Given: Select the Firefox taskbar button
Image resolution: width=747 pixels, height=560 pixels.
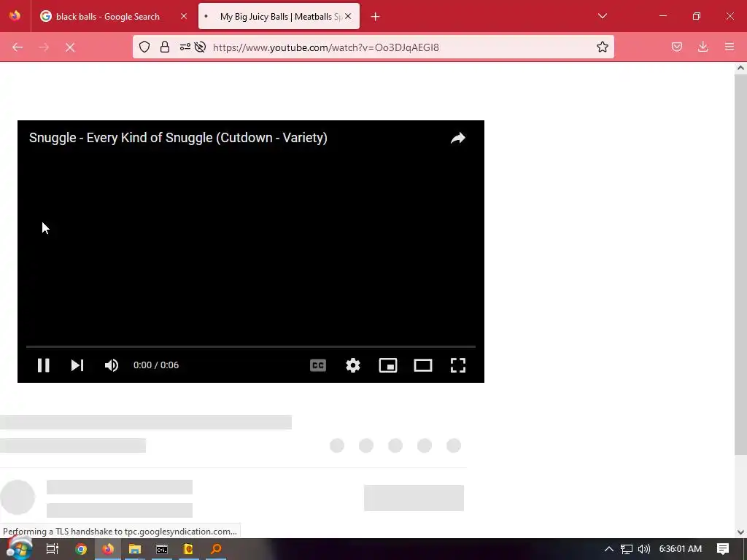Looking at the screenshot, I should tap(108, 549).
